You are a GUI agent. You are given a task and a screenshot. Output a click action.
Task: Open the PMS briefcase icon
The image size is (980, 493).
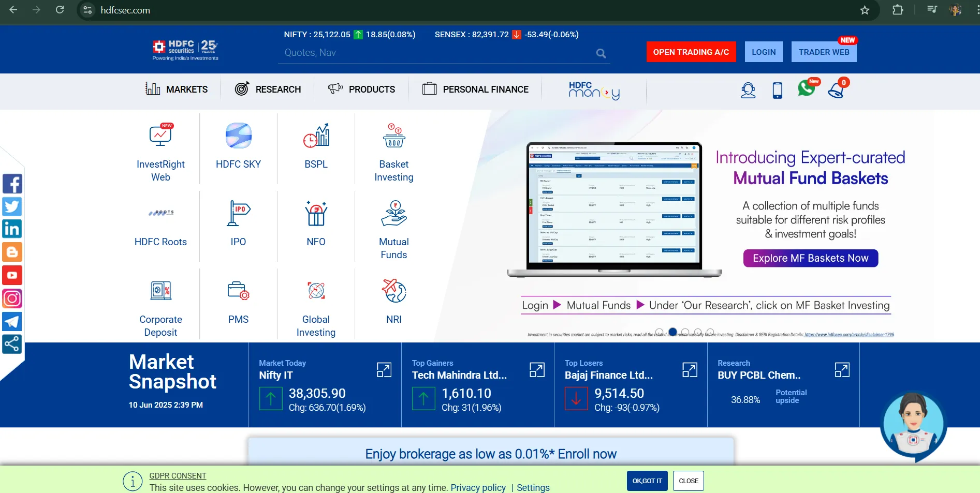238,291
